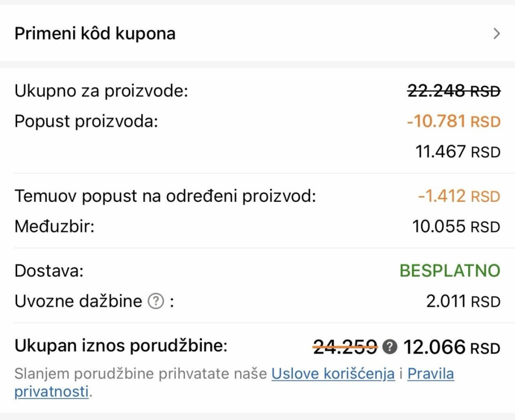This screenshot has height=420, width=515.
Task: Tap the dark question mark near 24.259
Action: [x=390, y=347]
